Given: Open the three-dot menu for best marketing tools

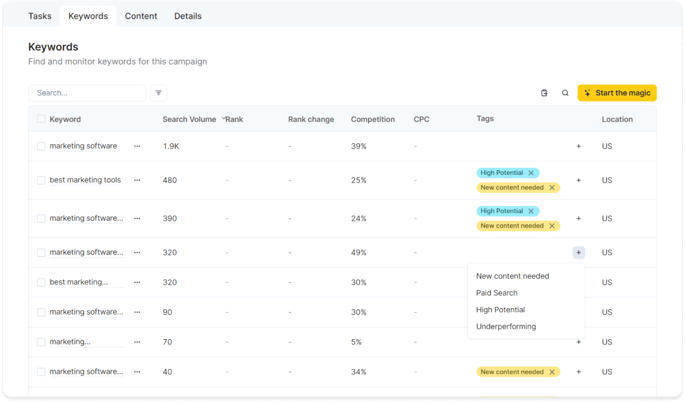Looking at the screenshot, I should click(137, 180).
